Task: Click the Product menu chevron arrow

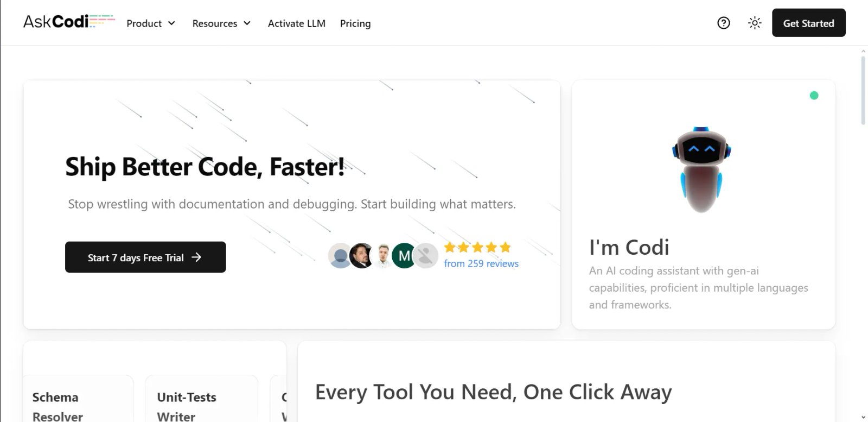Action: 171,24
